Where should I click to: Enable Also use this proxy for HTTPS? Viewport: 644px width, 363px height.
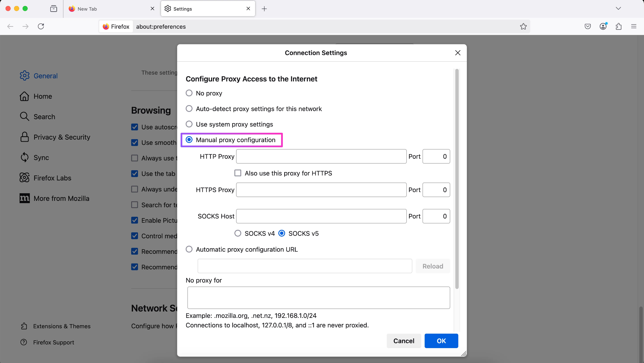tap(238, 173)
